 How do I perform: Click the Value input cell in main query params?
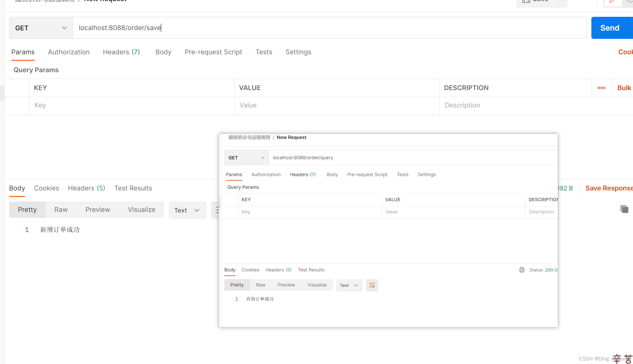click(x=337, y=106)
